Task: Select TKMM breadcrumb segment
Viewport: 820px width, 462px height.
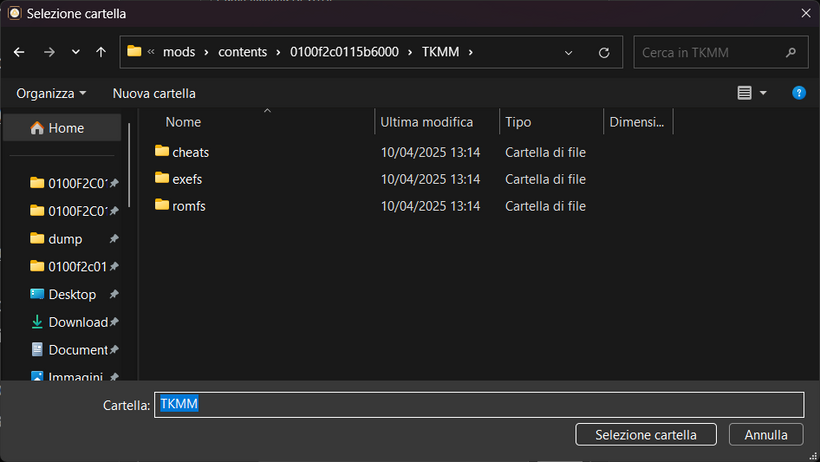Action: coord(440,52)
